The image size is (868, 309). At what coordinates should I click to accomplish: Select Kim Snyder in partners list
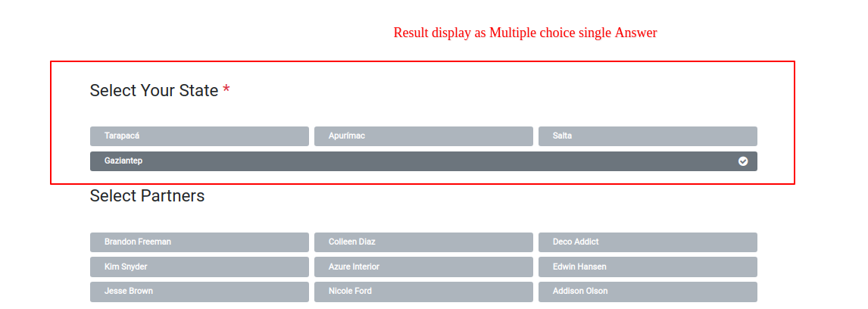pos(199,267)
